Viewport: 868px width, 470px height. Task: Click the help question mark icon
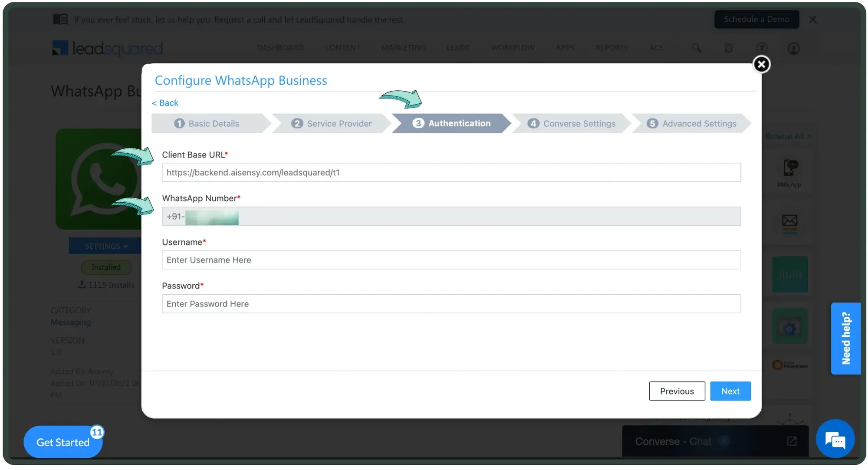pos(762,48)
